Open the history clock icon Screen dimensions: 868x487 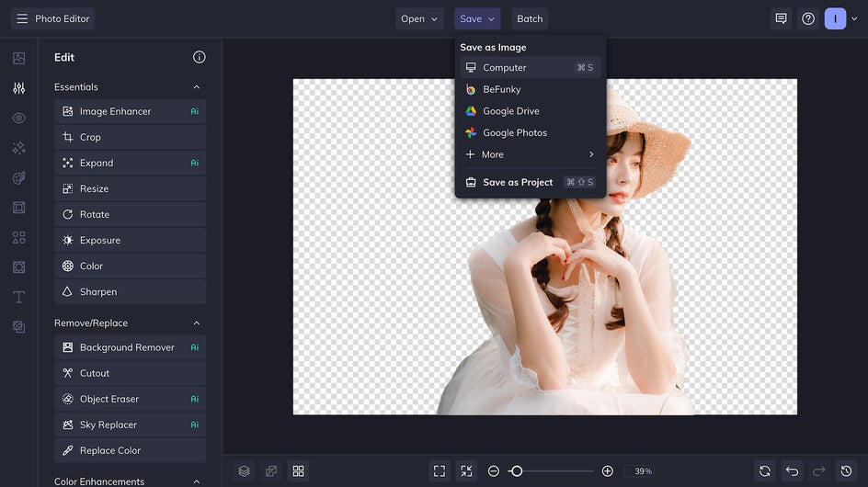click(x=847, y=470)
